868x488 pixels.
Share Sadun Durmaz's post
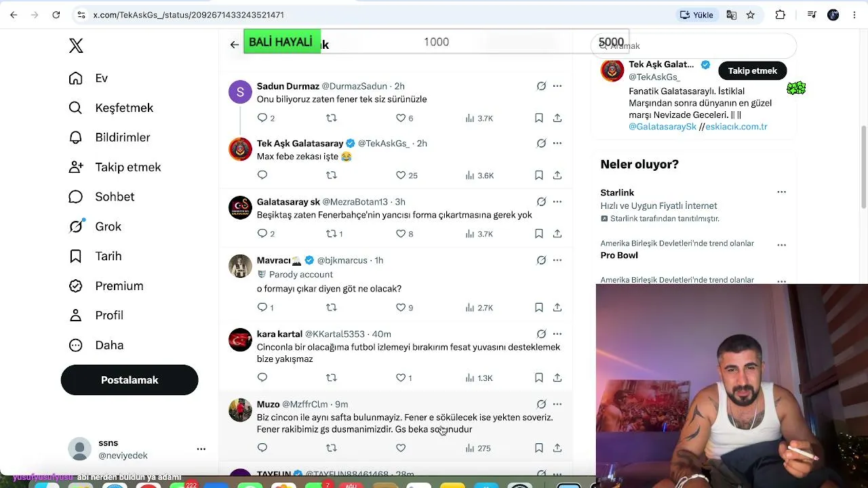557,118
